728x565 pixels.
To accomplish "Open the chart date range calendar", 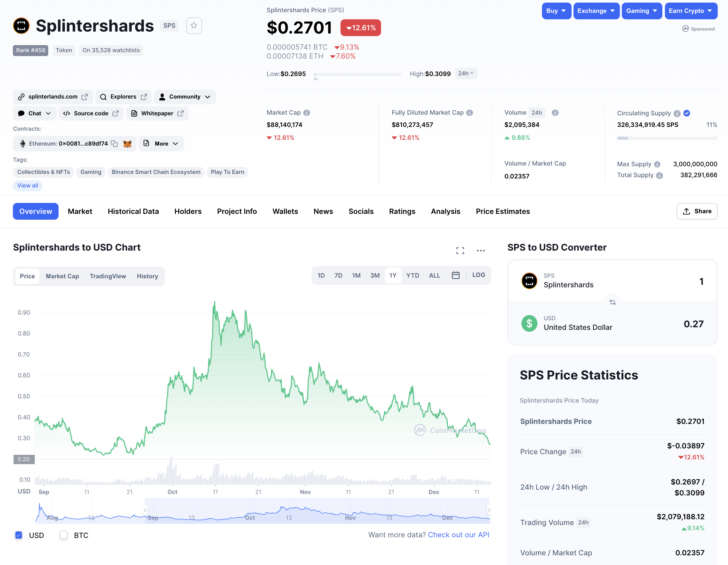I will 455,275.
